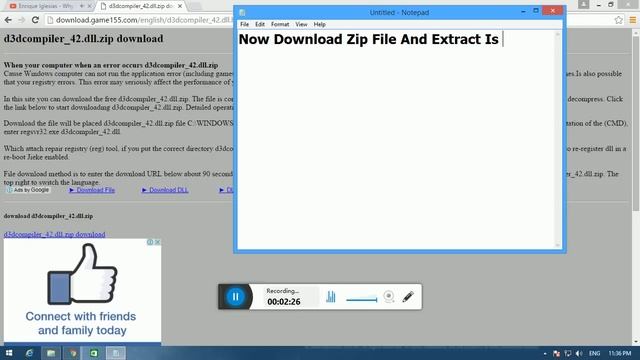Click the AdChoices info icon on ad
The height and width of the screenshot is (360, 640).
(x=150, y=242)
